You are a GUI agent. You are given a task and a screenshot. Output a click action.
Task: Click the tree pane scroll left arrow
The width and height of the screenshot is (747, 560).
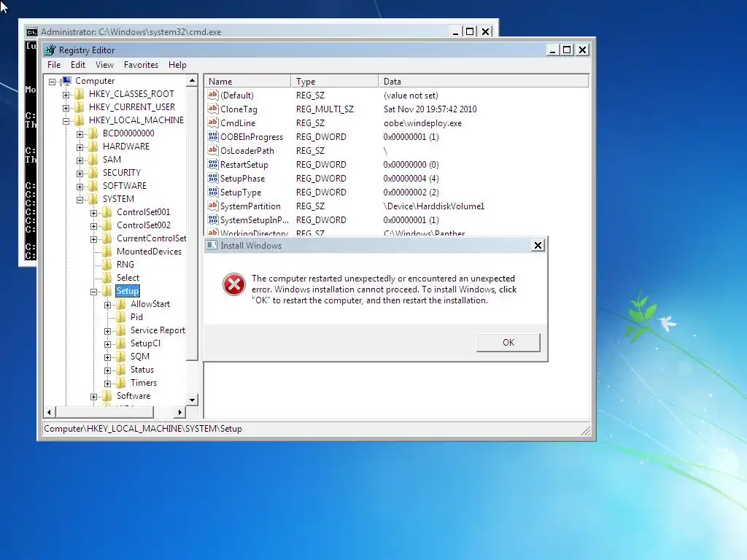pos(49,412)
